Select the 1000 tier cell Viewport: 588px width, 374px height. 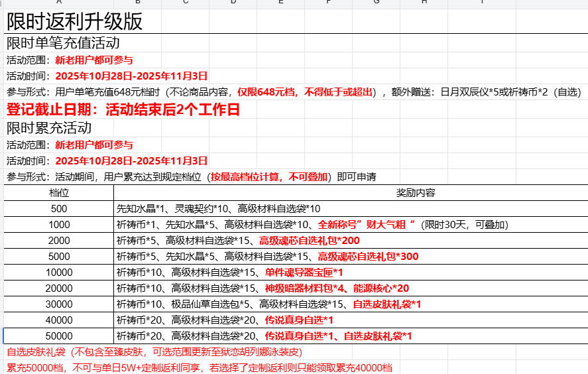click(x=59, y=225)
